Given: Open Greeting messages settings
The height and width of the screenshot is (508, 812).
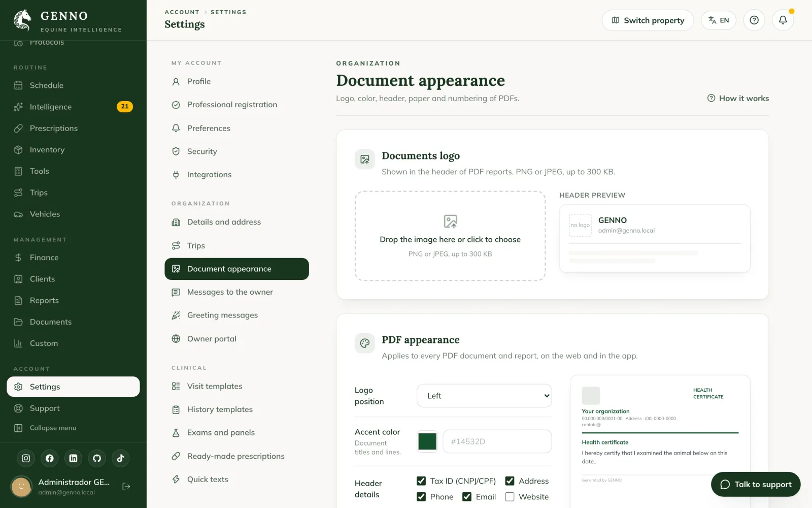Looking at the screenshot, I should pos(236,315).
